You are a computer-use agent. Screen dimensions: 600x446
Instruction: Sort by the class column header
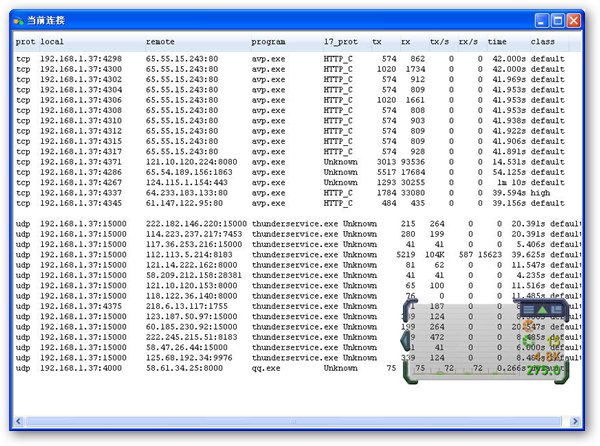(543, 42)
